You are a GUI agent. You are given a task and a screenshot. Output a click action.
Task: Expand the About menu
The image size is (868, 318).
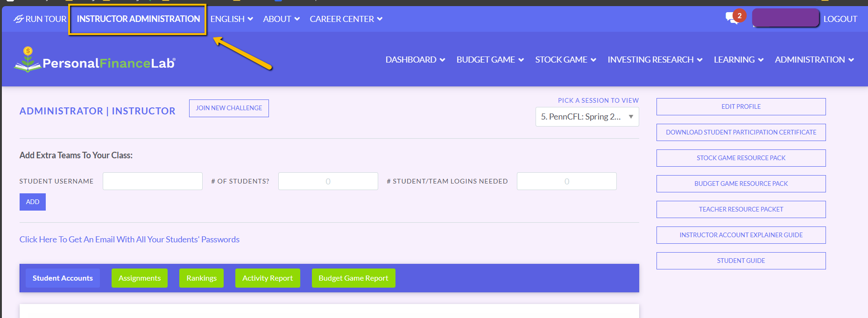coord(281,19)
